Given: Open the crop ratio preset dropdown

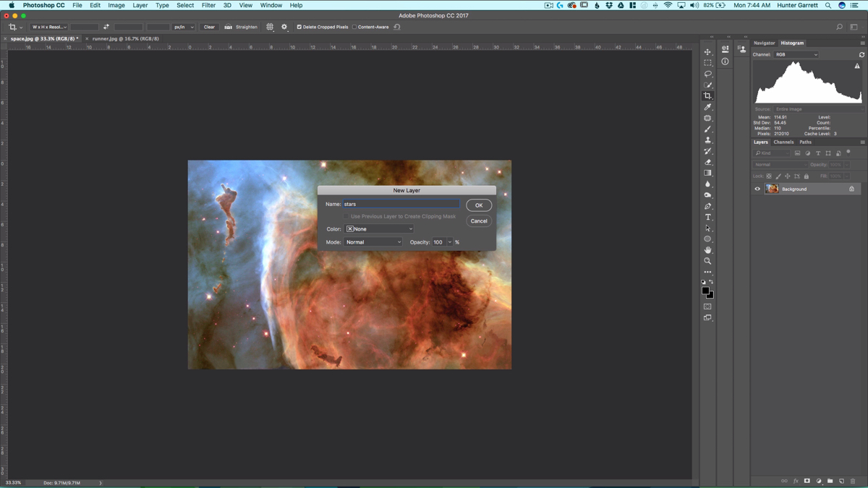Looking at the screenshot, I should (x=49, y=27).
